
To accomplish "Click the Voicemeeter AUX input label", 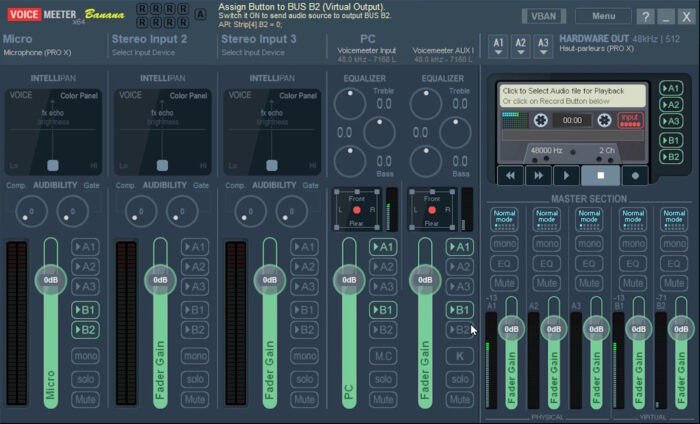I will (443, 50).
